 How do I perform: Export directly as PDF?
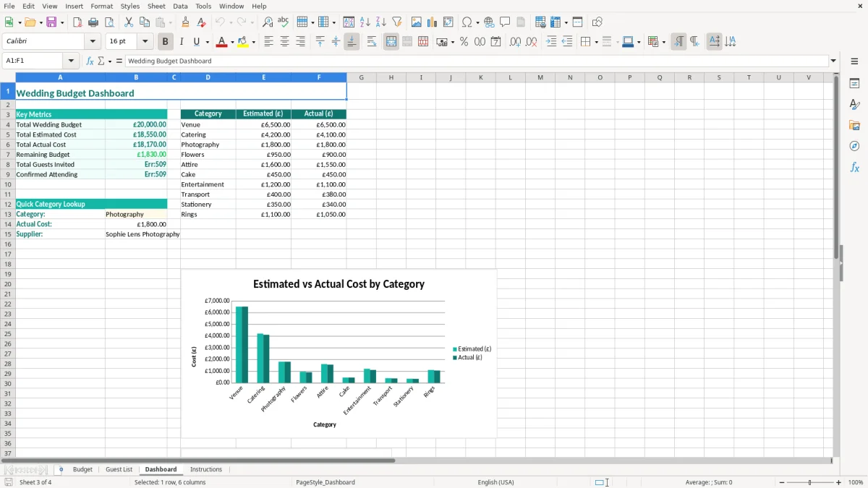pyautogui.click(x=77, y=22)
